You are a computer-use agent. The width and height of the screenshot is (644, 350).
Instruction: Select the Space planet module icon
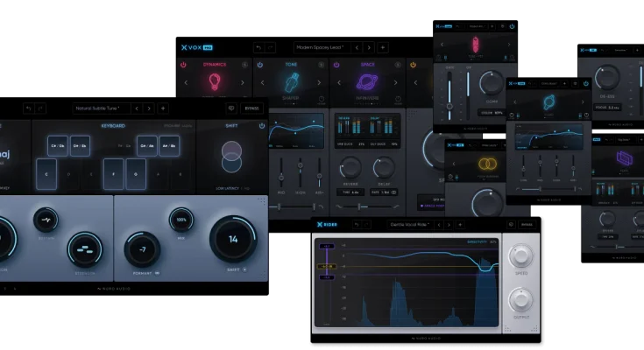click(368, 82)
